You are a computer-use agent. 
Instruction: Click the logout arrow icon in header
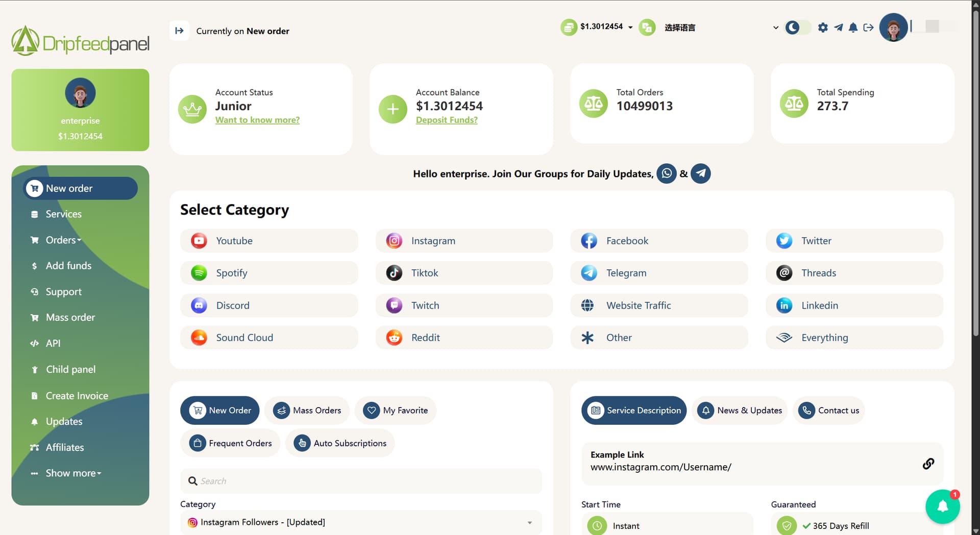868,28
